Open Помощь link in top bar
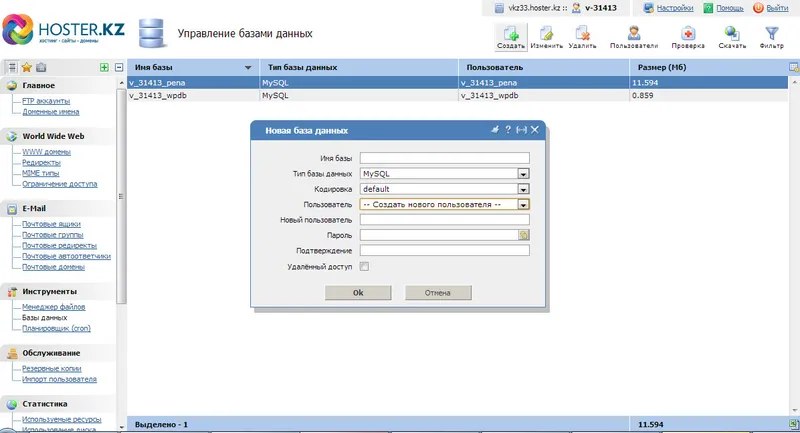This screenshot has height=433, width=800. [730, 8]
